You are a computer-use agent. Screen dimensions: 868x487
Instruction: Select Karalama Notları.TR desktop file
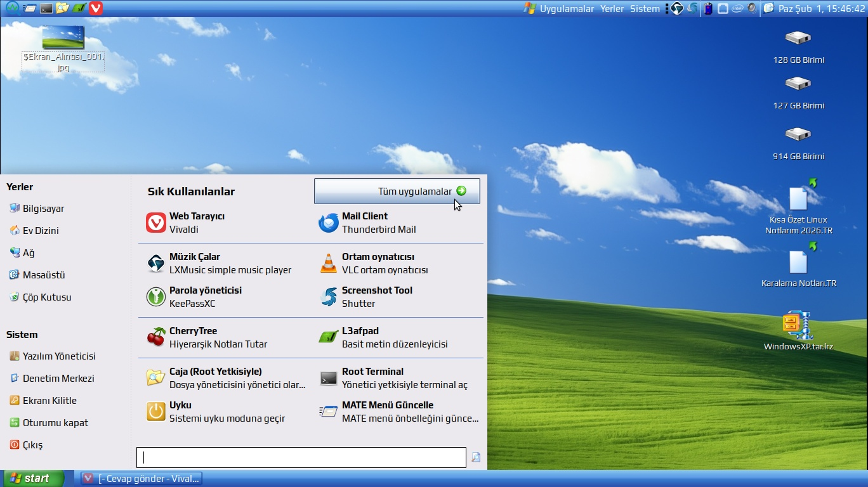[x=799, y=264]
